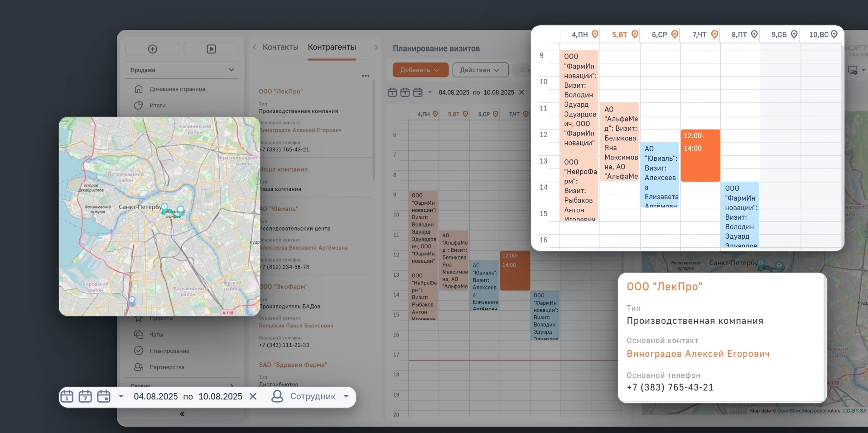The image size is (868, 433).
Task: Open the Сотрудник employee dropdown
Action: [x=310, y=397]
